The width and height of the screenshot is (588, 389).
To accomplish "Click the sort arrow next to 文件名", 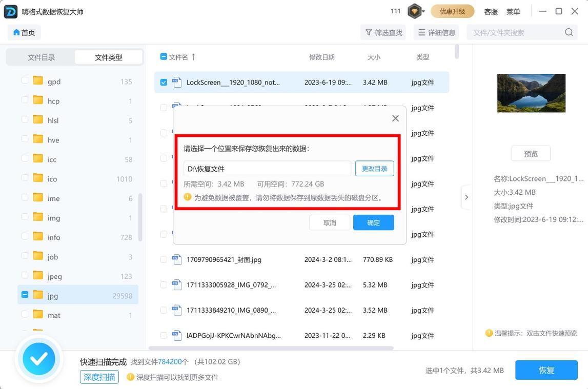I will (193, 56).
